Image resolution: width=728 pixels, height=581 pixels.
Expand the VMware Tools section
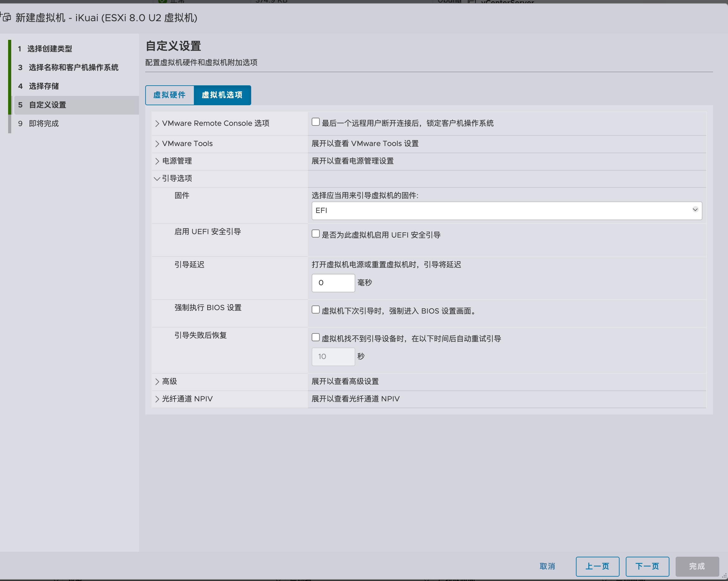157,144
